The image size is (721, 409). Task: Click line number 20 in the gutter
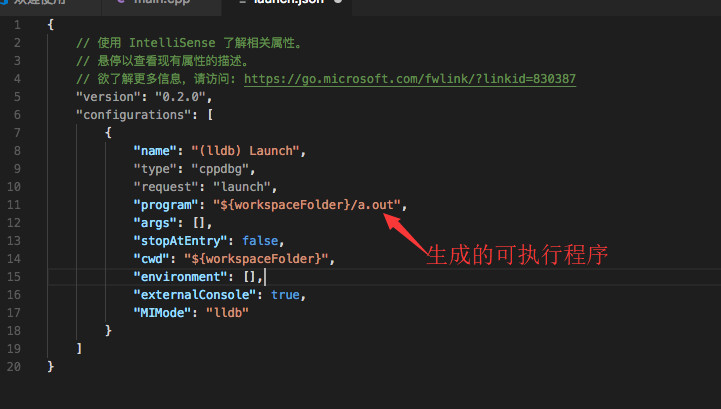14,367
